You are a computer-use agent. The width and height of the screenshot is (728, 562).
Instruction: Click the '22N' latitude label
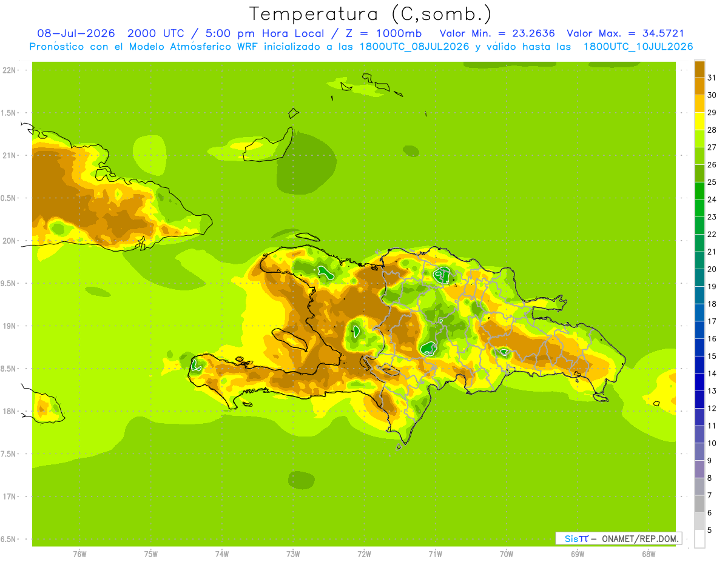pos(10,70)
